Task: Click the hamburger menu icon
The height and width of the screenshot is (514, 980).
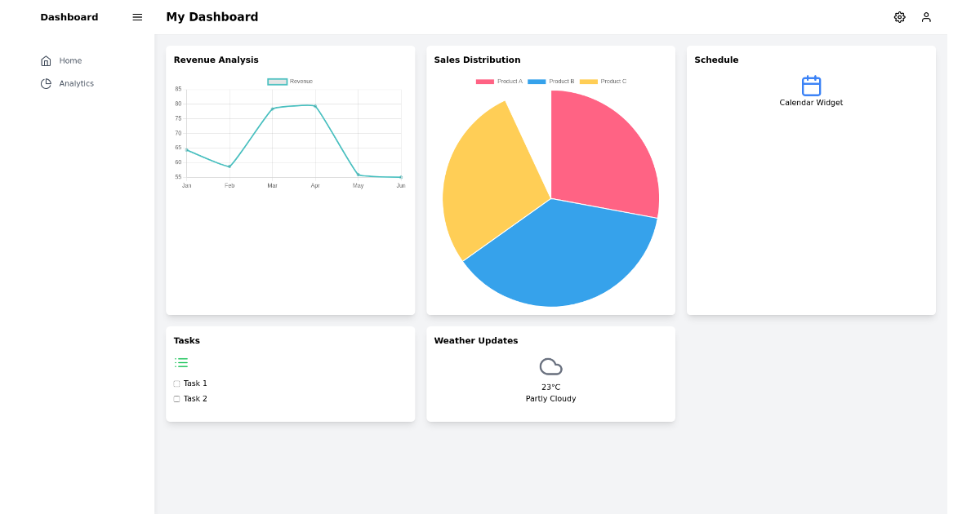Action: point(136,16)
